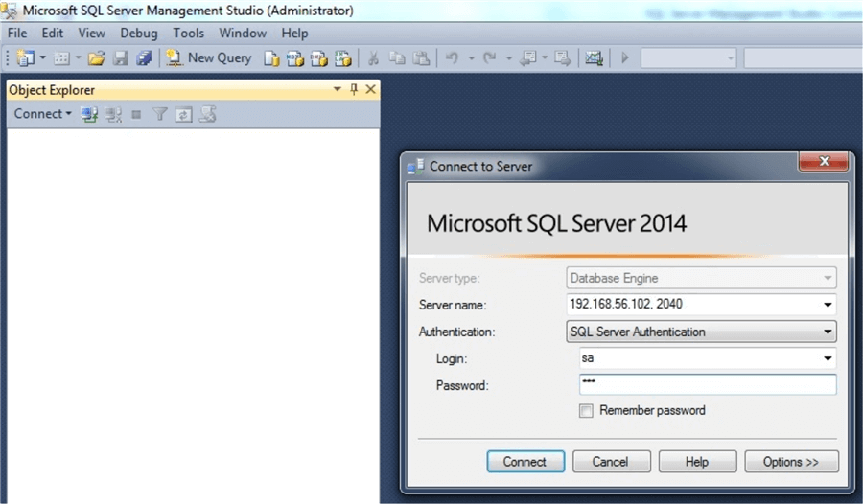Screen dimensions: 863x504
Task: Click the Cancel button
Action: click(612, 462)
